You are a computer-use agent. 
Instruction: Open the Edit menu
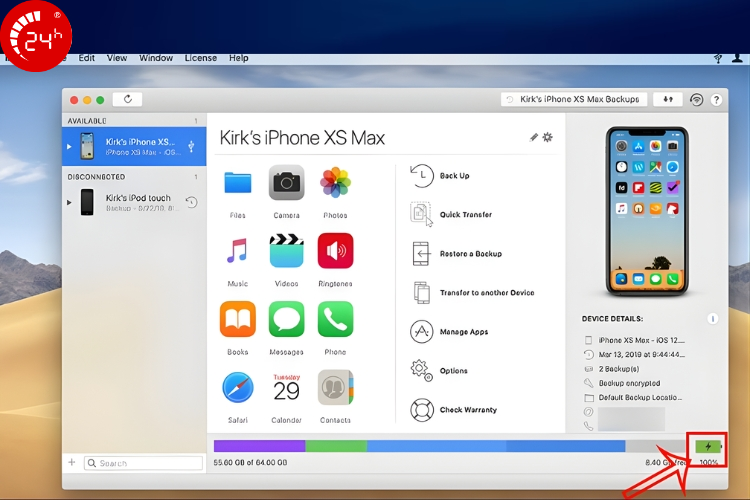[87, 58]
